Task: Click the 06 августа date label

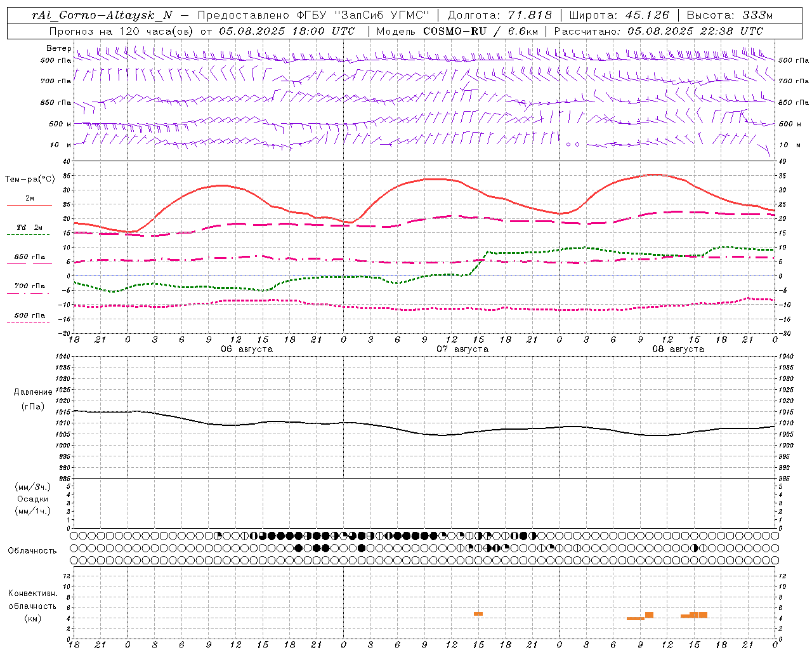Action: [247, 349]
